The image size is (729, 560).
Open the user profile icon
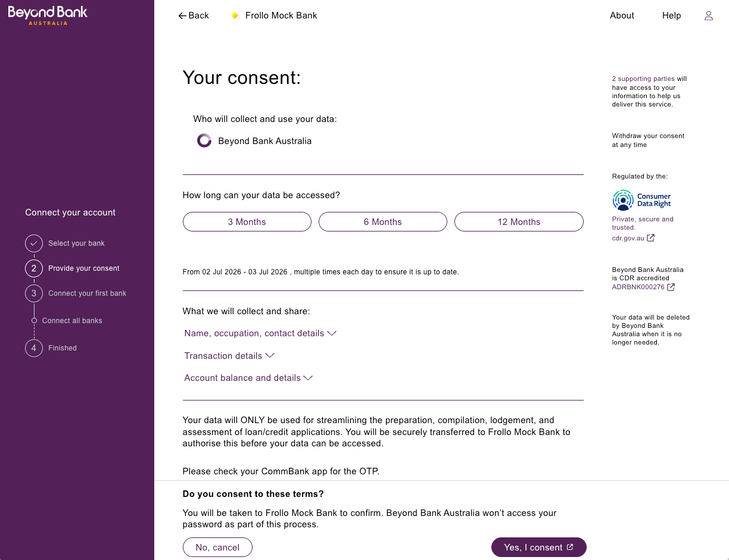(709, 15)
